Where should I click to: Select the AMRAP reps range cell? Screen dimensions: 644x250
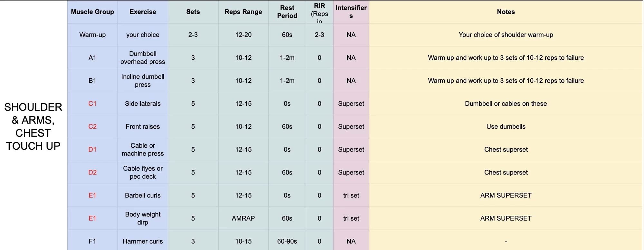click(243, 218)
